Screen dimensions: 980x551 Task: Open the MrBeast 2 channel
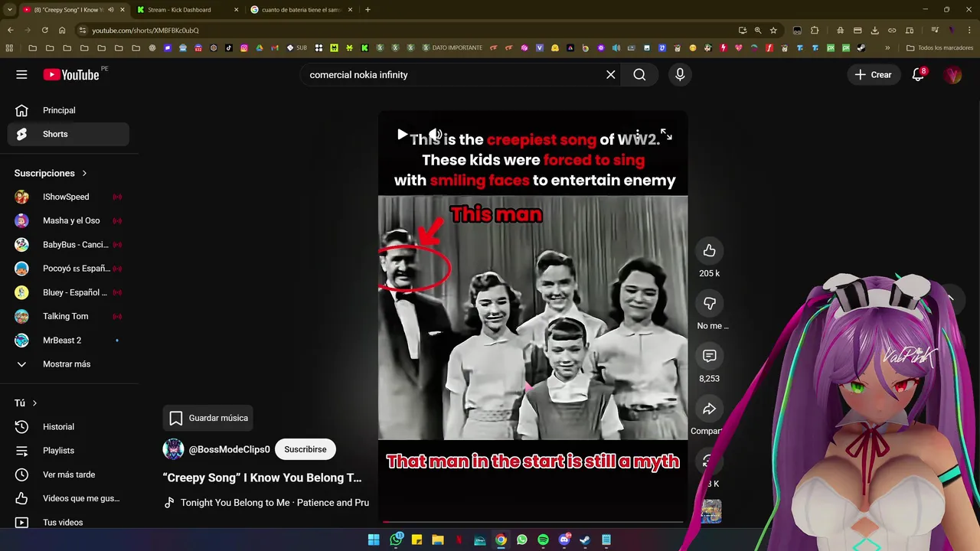[x=69, y=340]
